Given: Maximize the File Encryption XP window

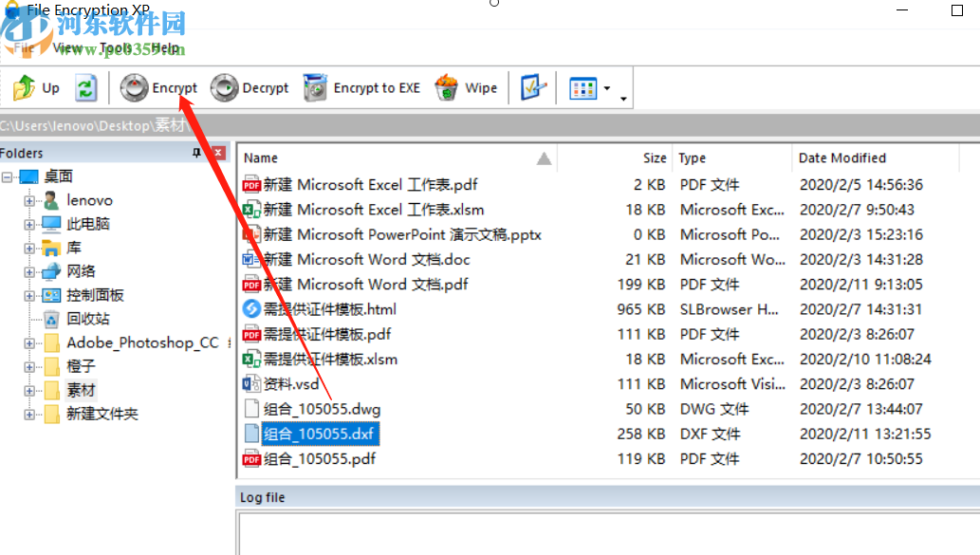Looking at the screenshot, I should point(957,10).
